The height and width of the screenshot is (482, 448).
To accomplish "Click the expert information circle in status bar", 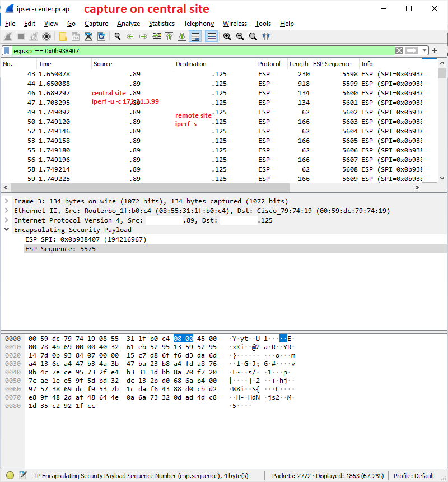I will [10, 475].
